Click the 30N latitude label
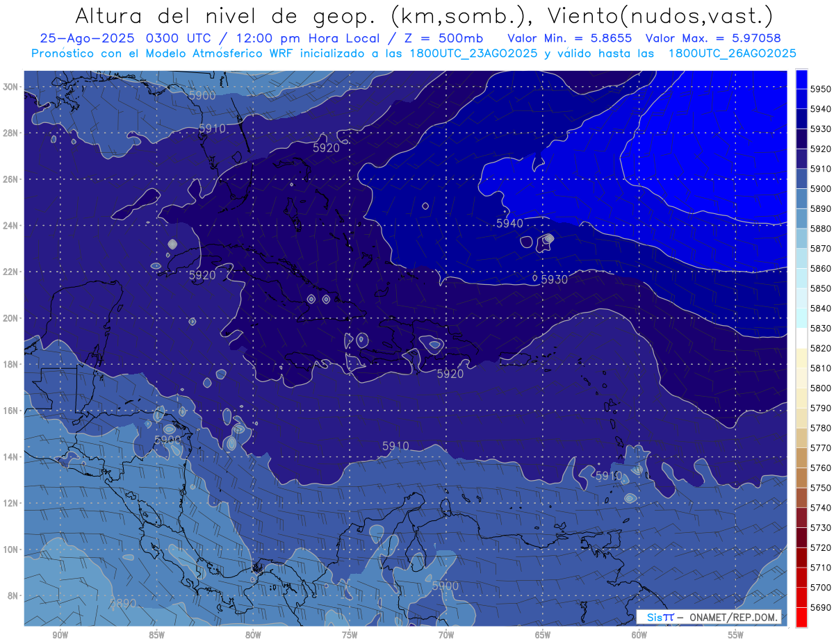Screen dimensions: 834x644 [x=10, y=87]
